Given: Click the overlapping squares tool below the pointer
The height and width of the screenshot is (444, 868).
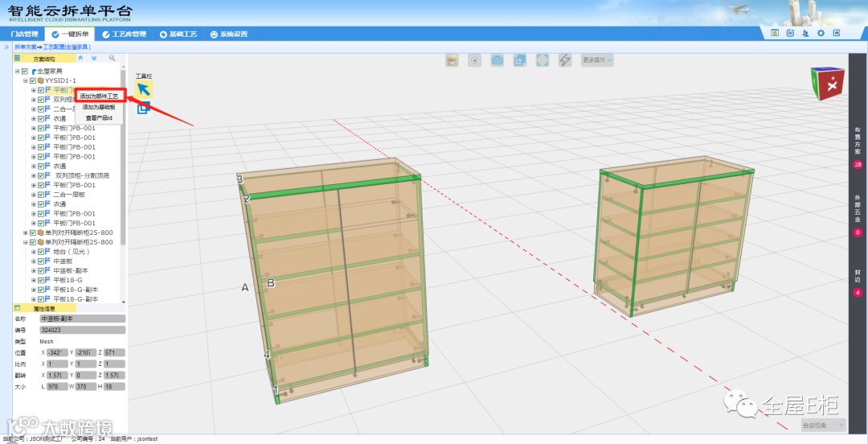Looking at the screenshot, I should click(x=143, y=108).
